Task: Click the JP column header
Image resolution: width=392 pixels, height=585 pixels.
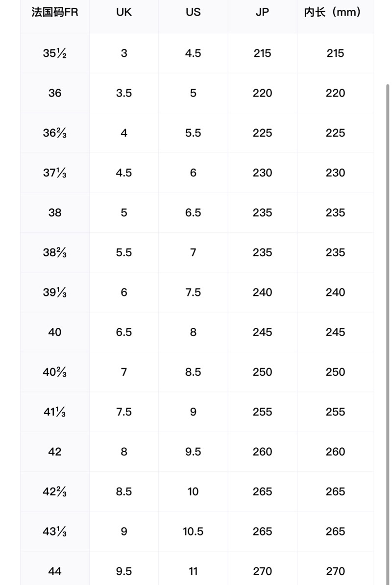Action: coord(262,12)
